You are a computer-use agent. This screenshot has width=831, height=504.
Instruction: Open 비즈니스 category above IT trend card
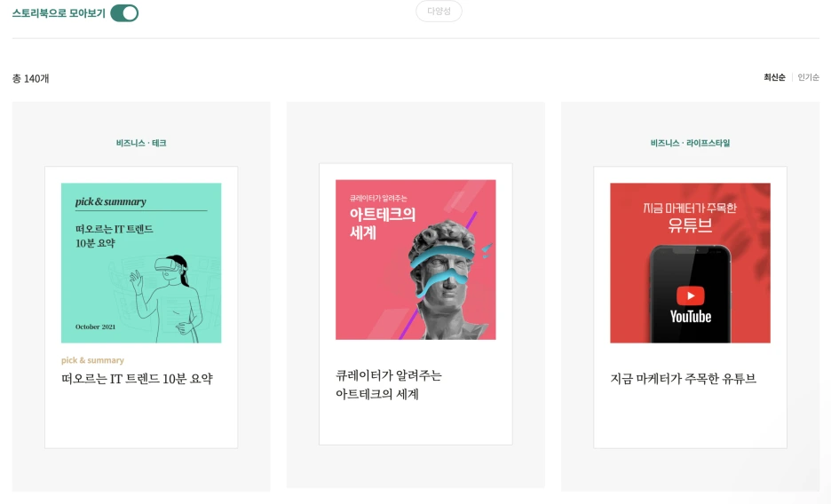131,143
